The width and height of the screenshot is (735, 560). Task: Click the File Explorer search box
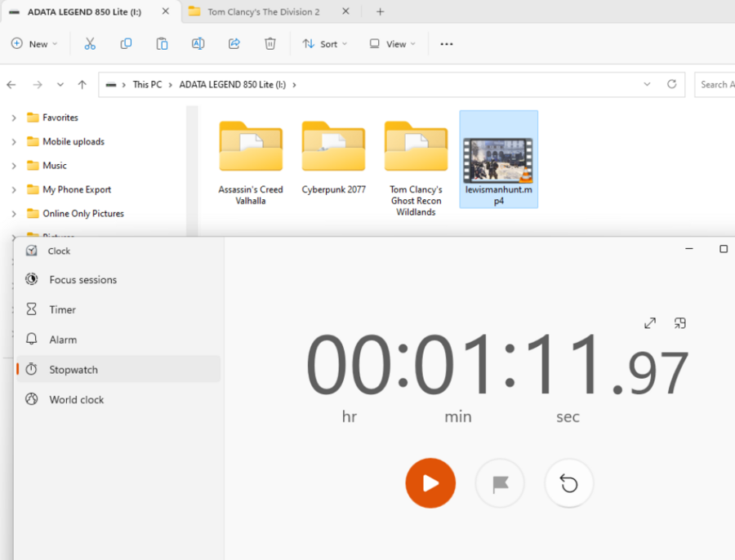pyautogui.click(x=715, y=85)
